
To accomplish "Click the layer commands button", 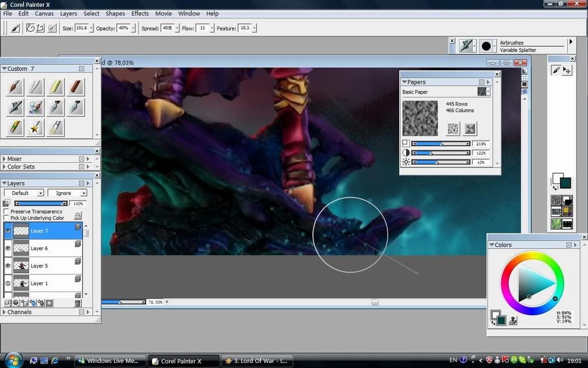I will 7,302.
